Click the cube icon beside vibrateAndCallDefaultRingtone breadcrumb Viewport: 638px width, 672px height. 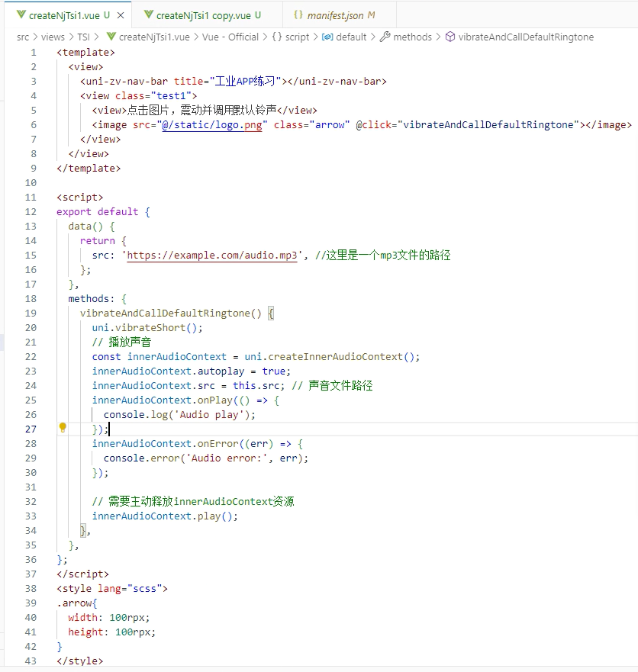449,37
